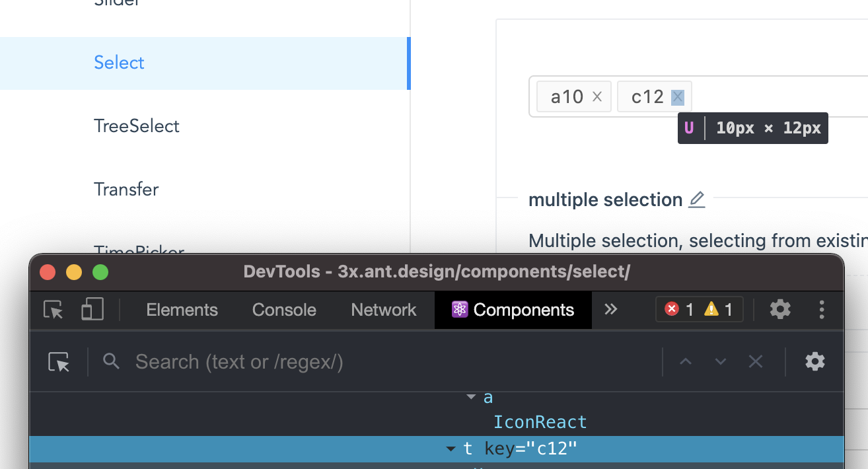Viewport: 868px width, 469px height.
Task: Click the React select-element picker icon
Action: click(x=59, y=362)
